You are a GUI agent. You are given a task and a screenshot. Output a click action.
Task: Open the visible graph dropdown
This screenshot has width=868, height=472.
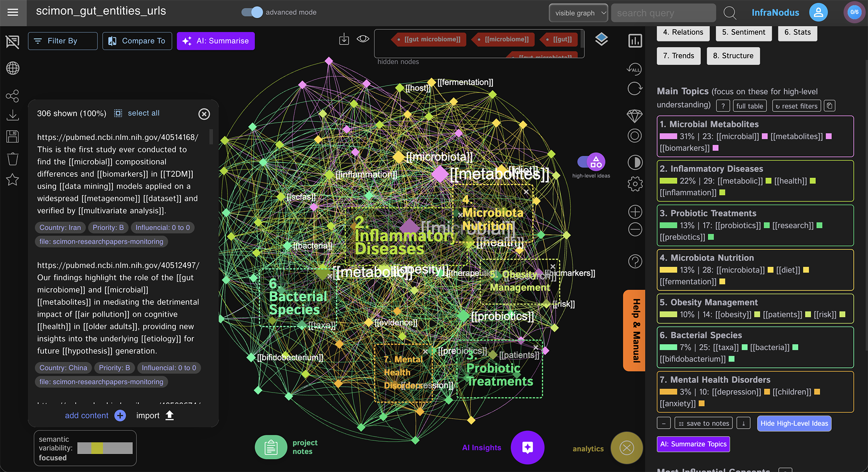coord(579,13)
